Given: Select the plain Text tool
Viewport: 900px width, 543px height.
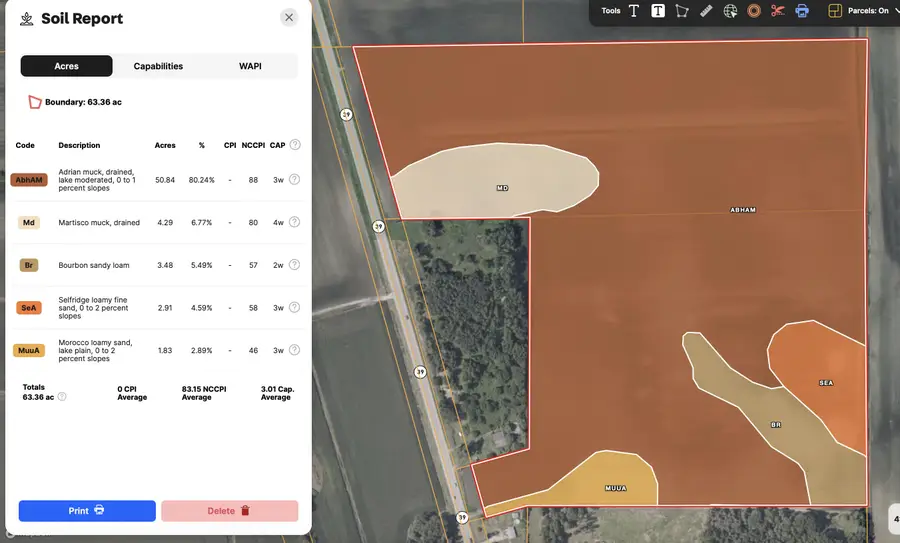Looking at the screenshot, I should 634,11.
